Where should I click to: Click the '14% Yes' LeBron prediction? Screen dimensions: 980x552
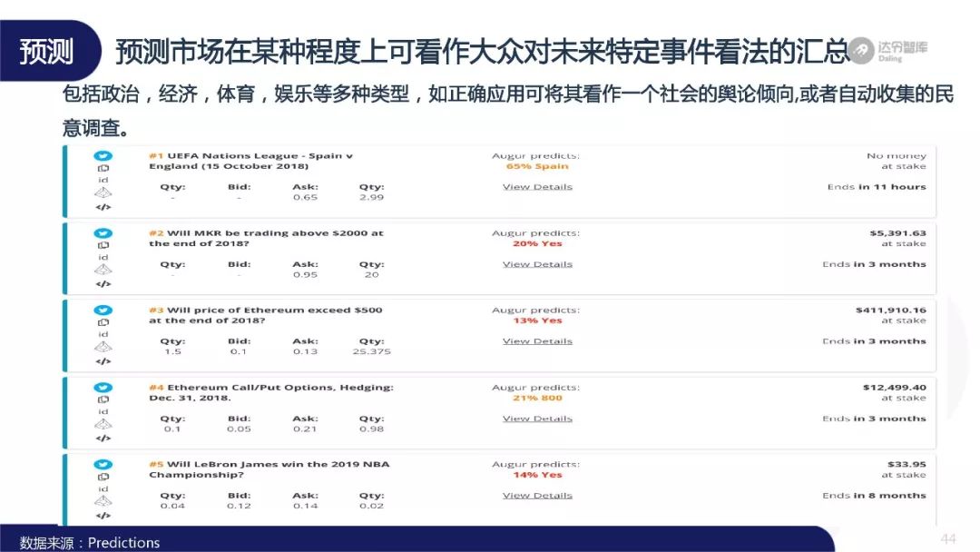(537, 475)
